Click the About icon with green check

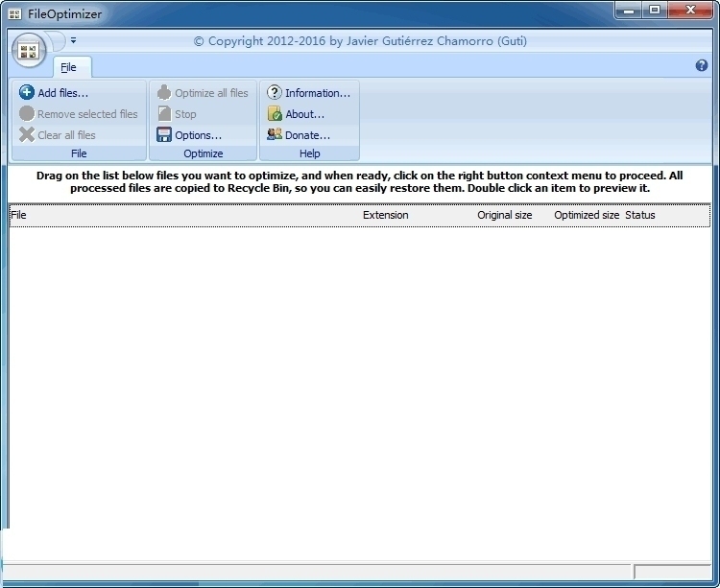coord(275,114)
